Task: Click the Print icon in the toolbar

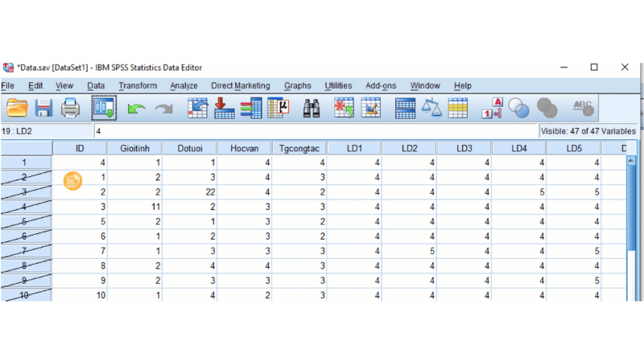Action: [70, 107]
